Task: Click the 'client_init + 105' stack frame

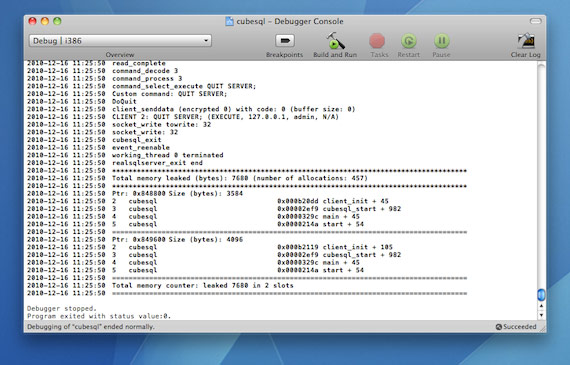Action: tap(358, 247)
